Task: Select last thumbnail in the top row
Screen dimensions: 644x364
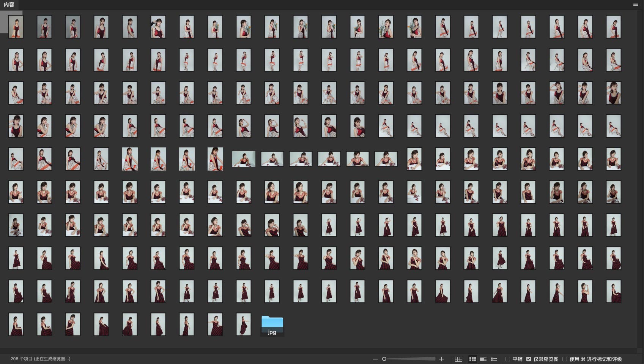Action: (x=614, y=27)
